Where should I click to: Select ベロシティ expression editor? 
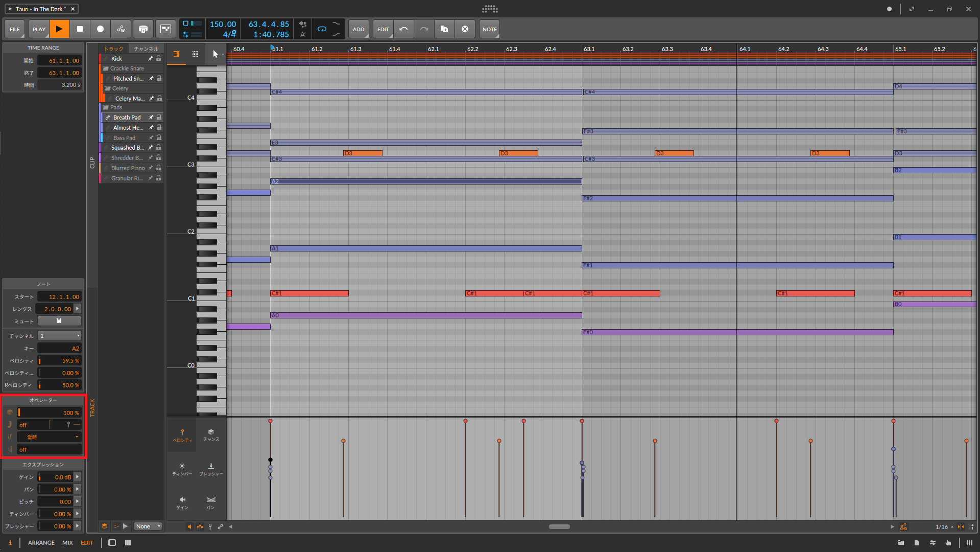pyautogui.click(x=182, y=435)
